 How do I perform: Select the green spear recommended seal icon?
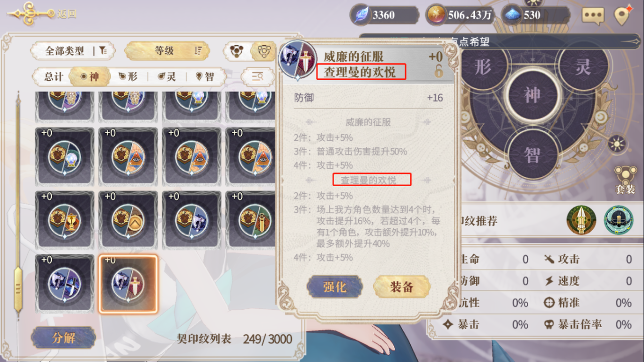[x=581, y=220]
